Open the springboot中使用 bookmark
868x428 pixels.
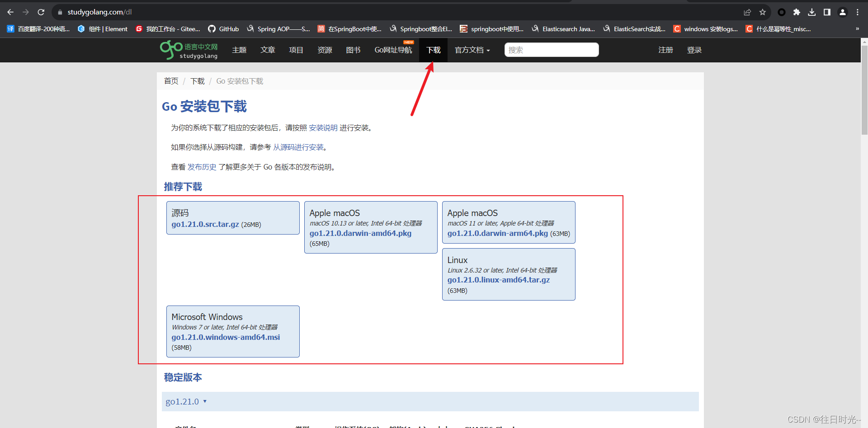click(492, 29)
